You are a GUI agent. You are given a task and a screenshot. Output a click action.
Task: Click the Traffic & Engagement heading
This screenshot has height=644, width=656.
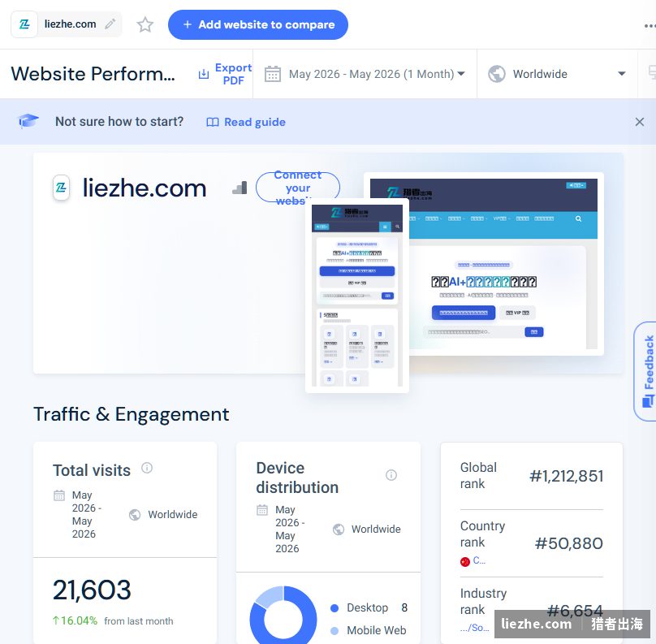131,414
